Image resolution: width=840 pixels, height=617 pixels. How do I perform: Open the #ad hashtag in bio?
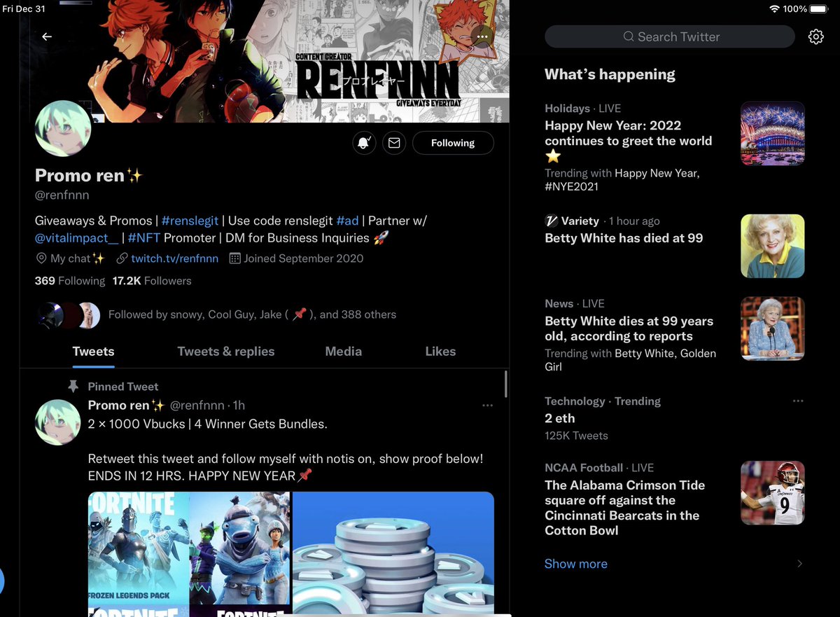coord(347,221)
